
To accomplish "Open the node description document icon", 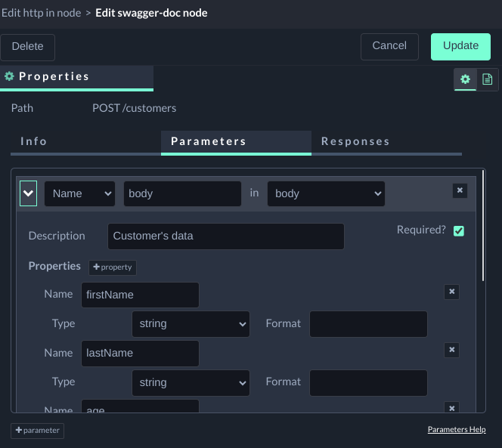I will (x=488, y=79).
